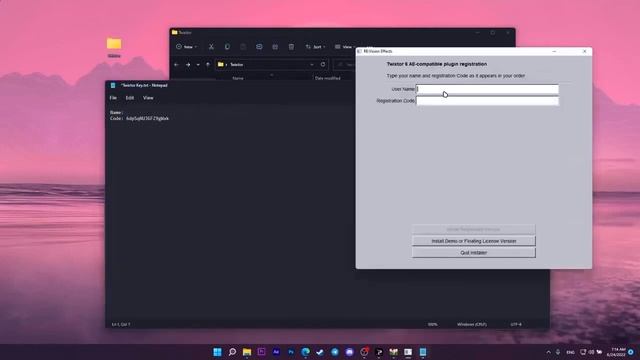
Task: Open taskbar Search
Action: pyautogui.click(x=232, y=352)
